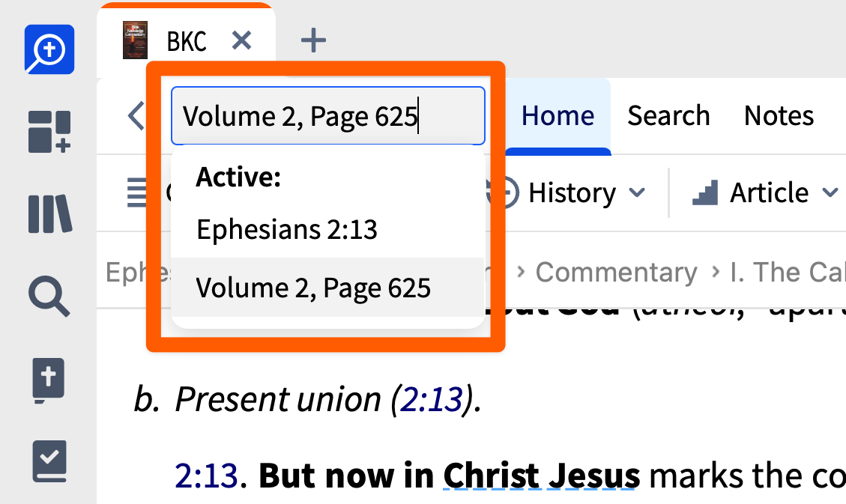Open the Bible icon in the sidebar
This screenshot has width=846, height=504.
pos(49,380)
